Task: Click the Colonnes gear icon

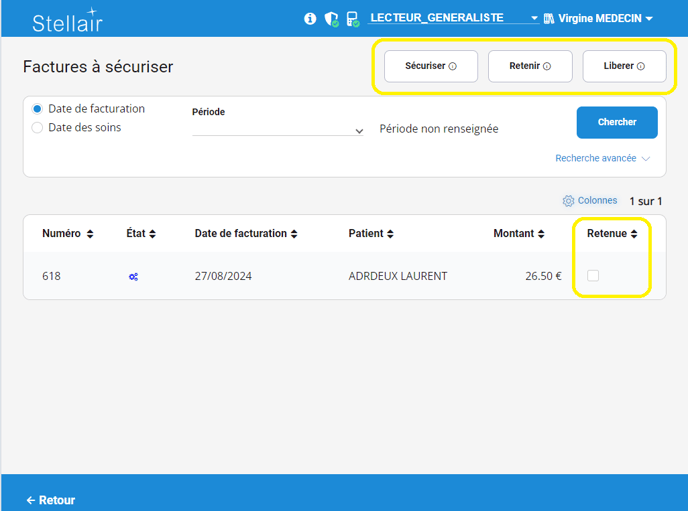Action: pyautogui.click(x=568, y=201)
